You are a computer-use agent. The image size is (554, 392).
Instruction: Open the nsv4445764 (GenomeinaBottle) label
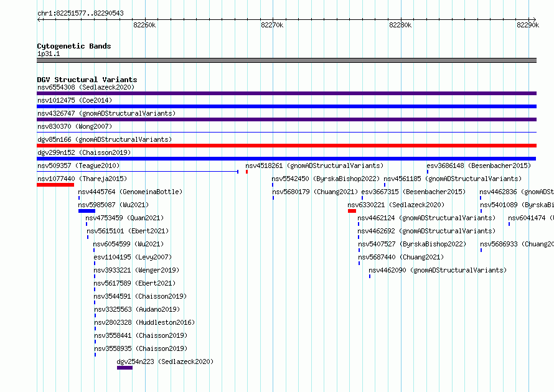130,192
